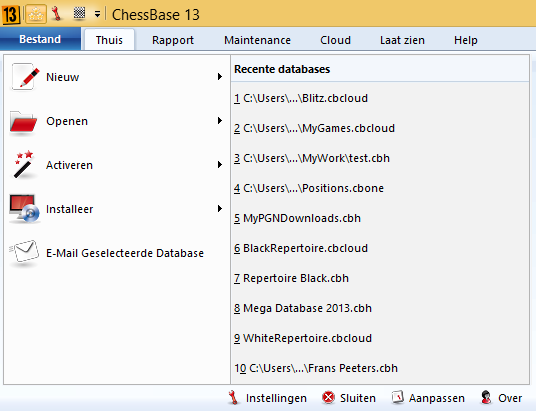Open the quick access toolbar dropdown arrow
Screen dimensions: 536x411
[x=97, y=14]
